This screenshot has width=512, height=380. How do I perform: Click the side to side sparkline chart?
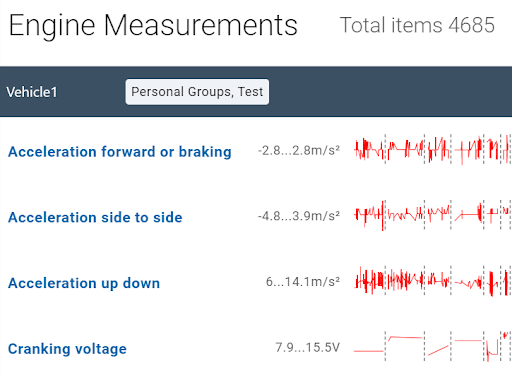[x=433, y=215]
